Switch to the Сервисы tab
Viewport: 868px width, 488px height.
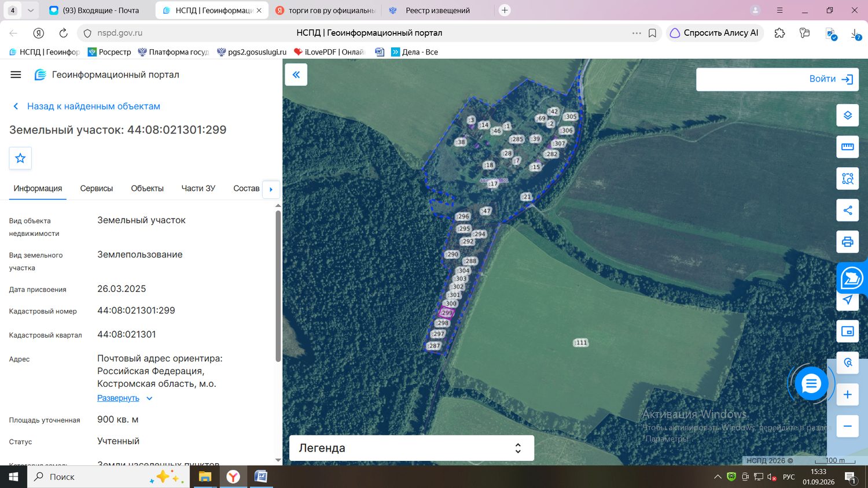[97, 188]
